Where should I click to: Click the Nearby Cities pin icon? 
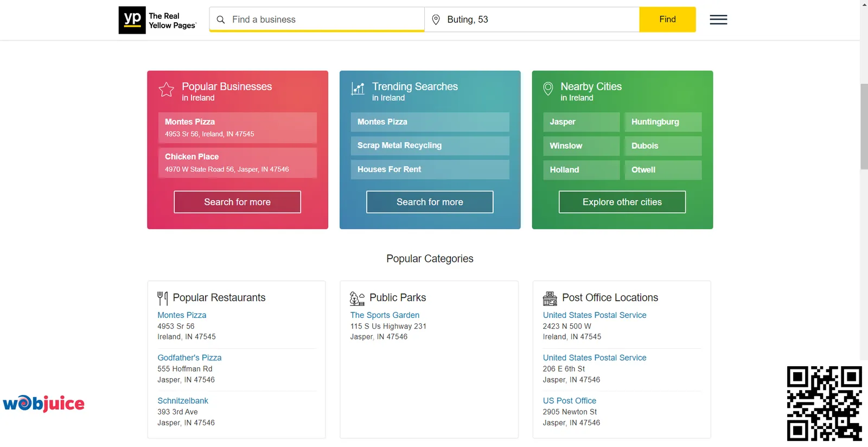548,88
